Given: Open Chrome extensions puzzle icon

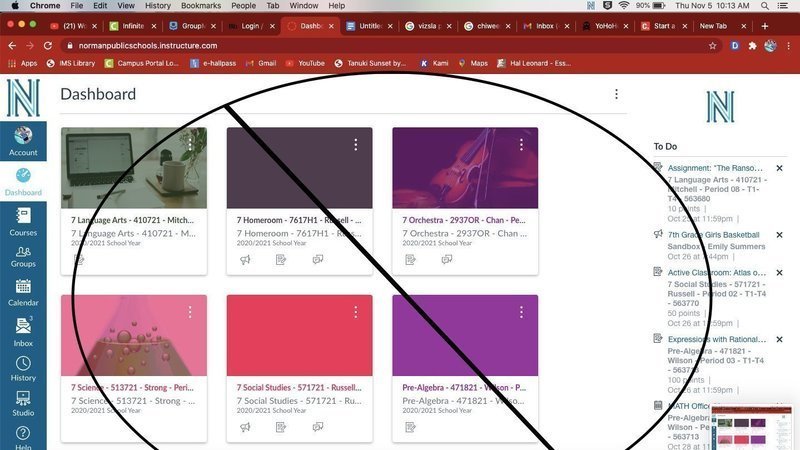Looking at the screenshot, I should coord(752,46).
